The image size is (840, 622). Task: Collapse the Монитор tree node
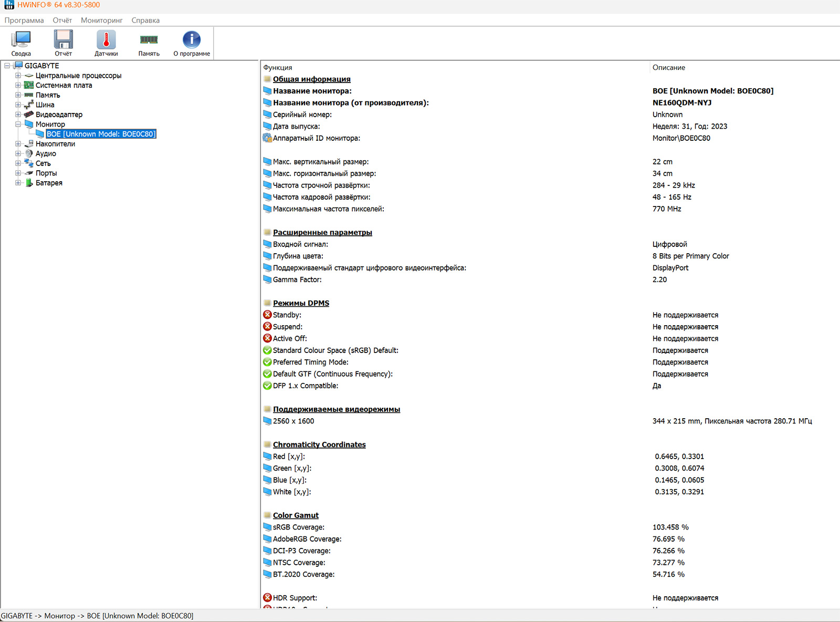tap(18, 125)
